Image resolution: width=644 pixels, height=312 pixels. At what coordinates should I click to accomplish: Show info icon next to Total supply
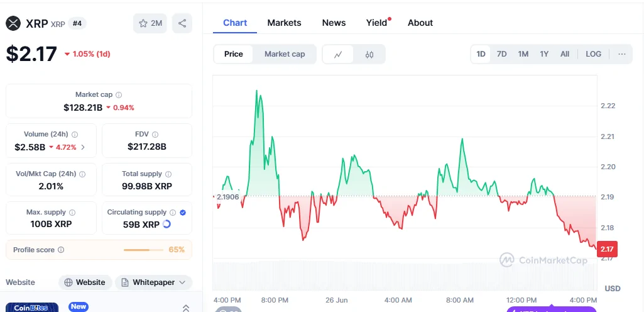(x=168, y=174)
